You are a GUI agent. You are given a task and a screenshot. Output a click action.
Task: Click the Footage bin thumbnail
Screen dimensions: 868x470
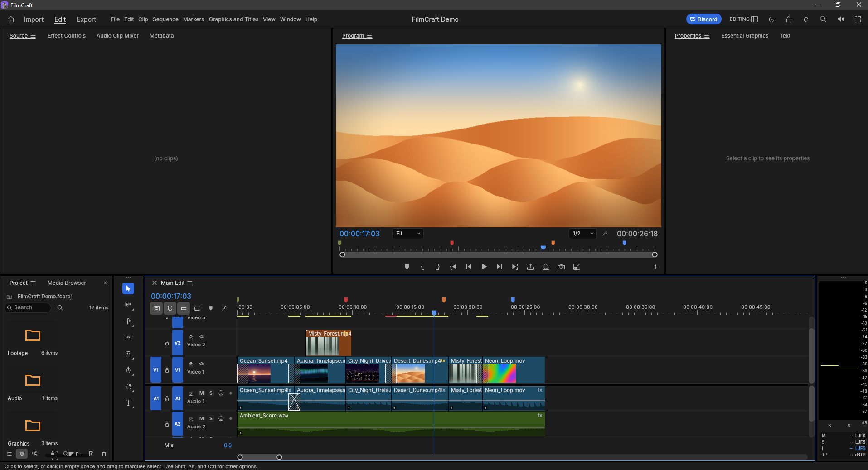[33, 335]
